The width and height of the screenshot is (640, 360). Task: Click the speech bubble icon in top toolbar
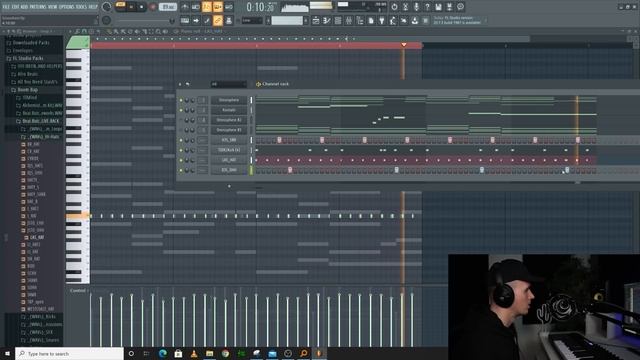(x=460, y=7)
